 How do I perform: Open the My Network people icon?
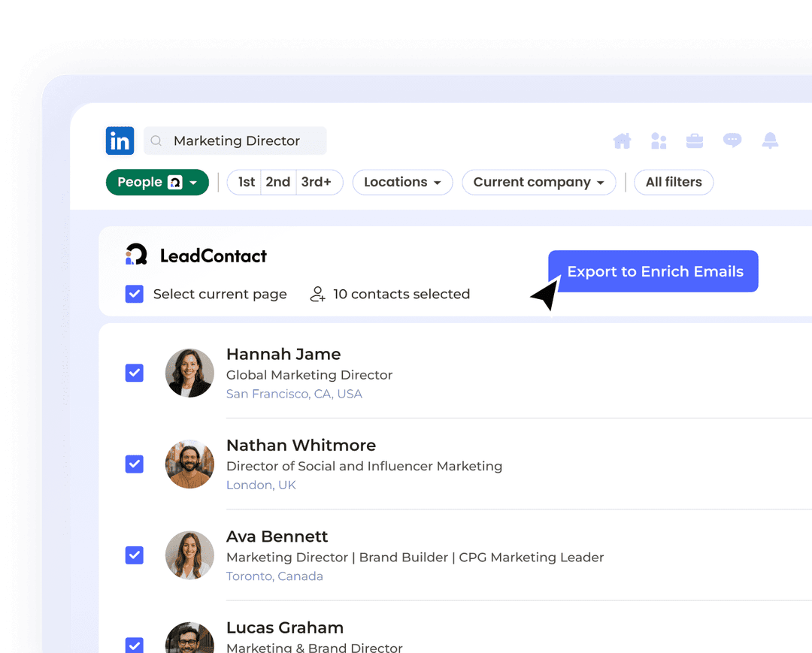pos(659,141)
